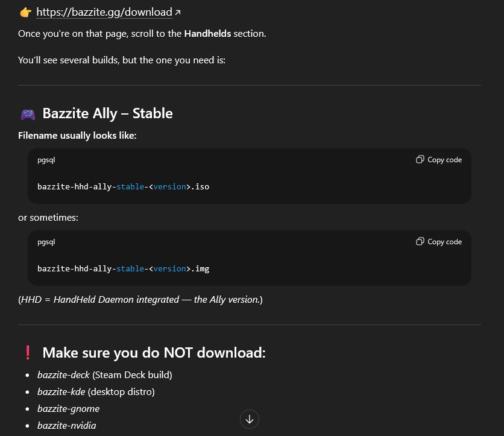The width and height of the screenshot is (504, 436).
Task: Click the red exclamation mark emoji
Action: click(27, 353)
